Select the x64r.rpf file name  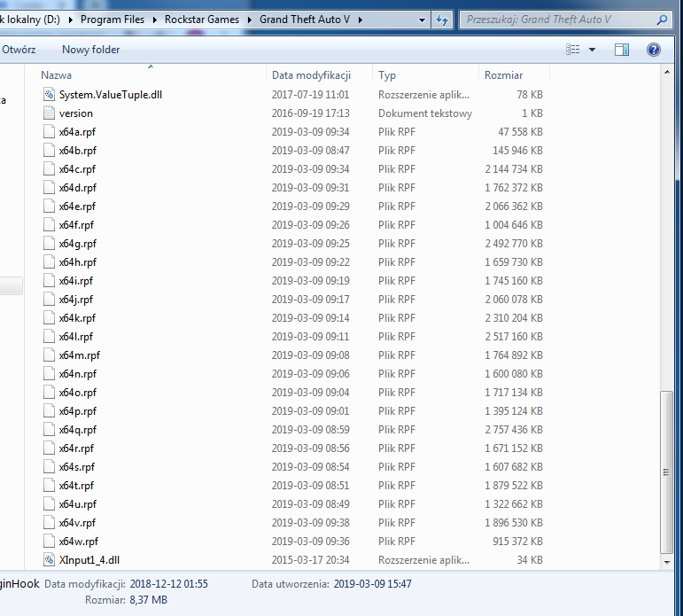[x=76, y=448]
